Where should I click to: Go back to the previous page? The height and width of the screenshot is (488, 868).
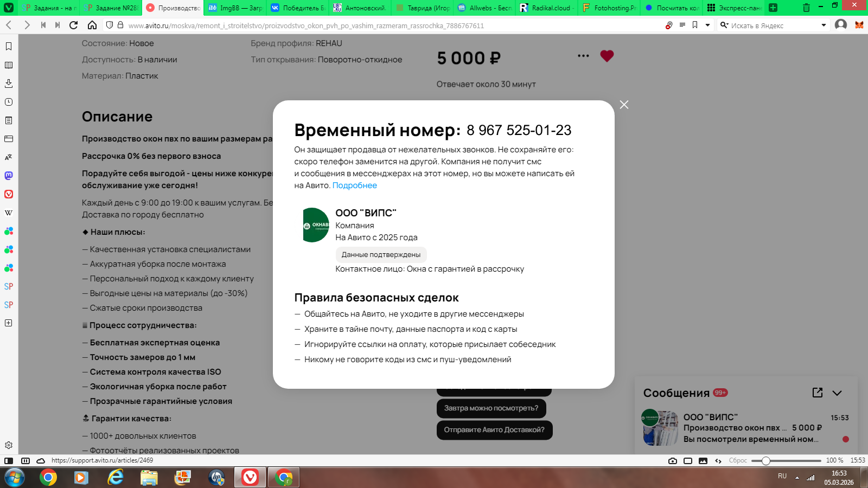click(9, 25)
